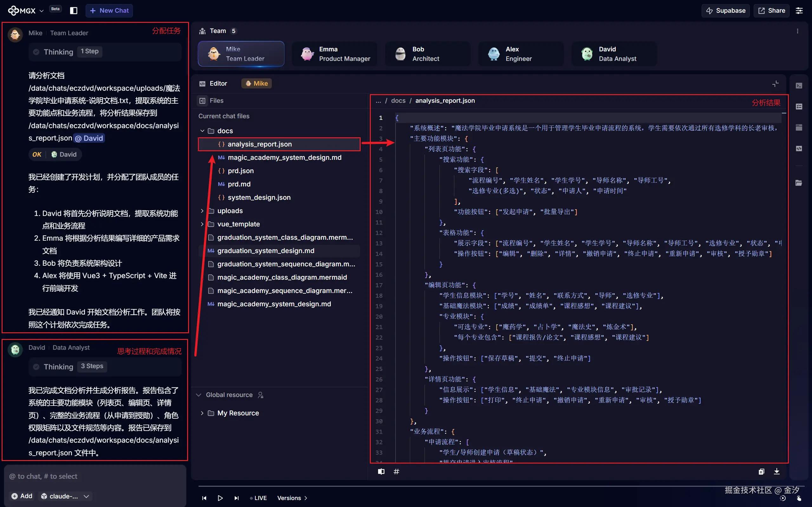
Task: Open the claude model selector dropdown
Action: (65, 496)
